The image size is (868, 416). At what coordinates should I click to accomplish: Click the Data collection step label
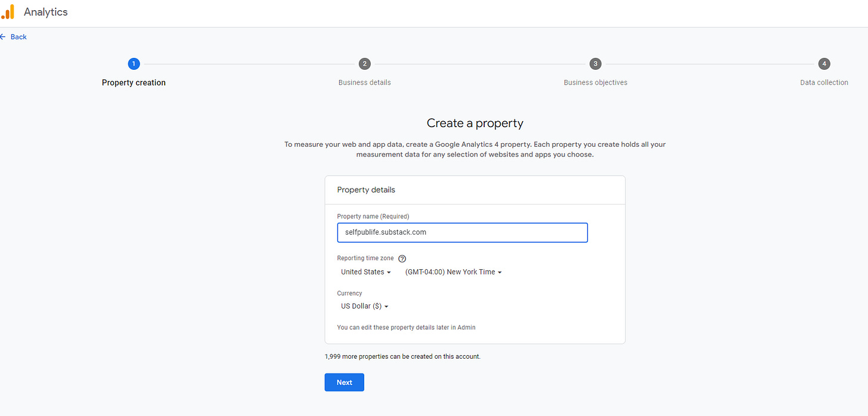(x=824, y=82)
